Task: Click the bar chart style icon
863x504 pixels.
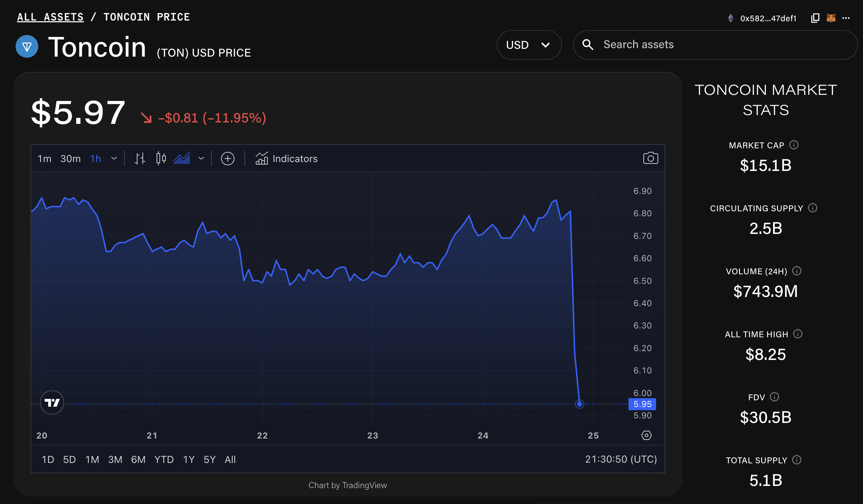Action: [140, 158]
